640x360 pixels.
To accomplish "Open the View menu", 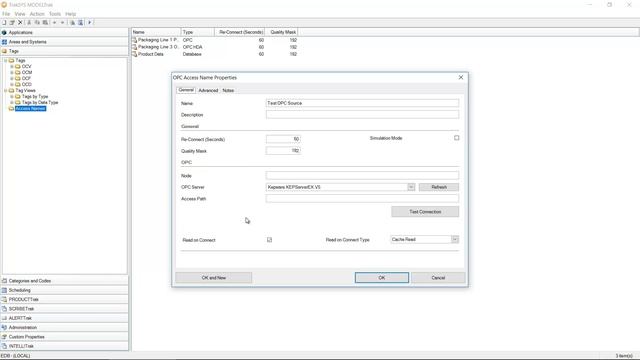I will pos(20,14).
